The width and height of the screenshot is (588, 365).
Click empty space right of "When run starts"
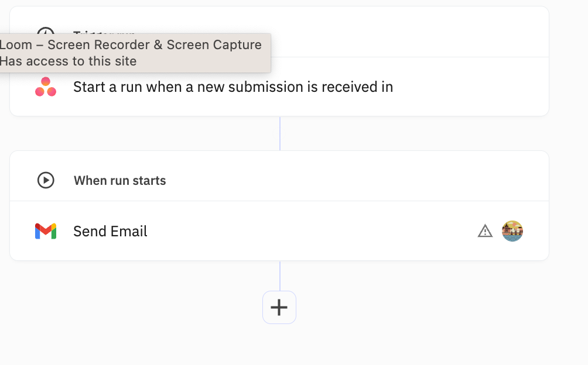point(351,180)
